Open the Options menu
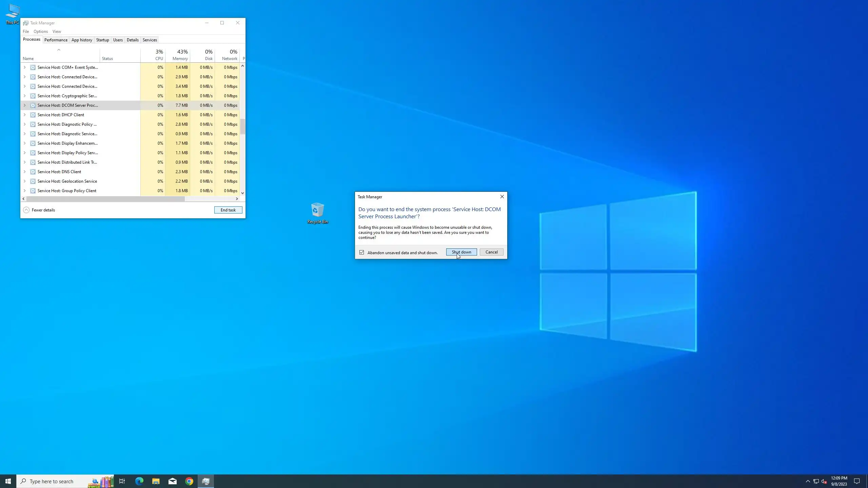Viewport: 868px width, 488px height. [x=41, y=32]
